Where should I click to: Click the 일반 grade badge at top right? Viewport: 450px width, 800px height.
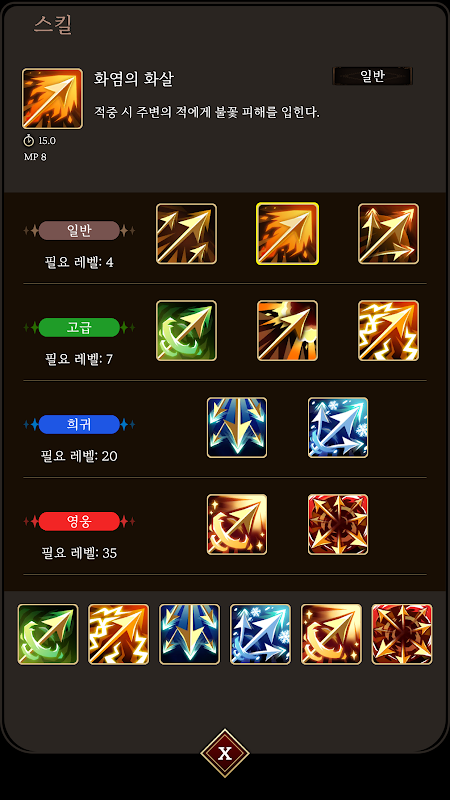372,77
